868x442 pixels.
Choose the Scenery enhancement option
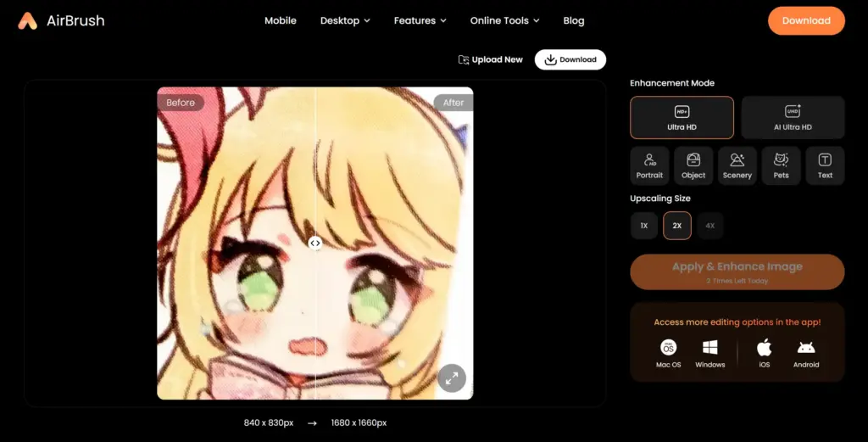point(737,165)
